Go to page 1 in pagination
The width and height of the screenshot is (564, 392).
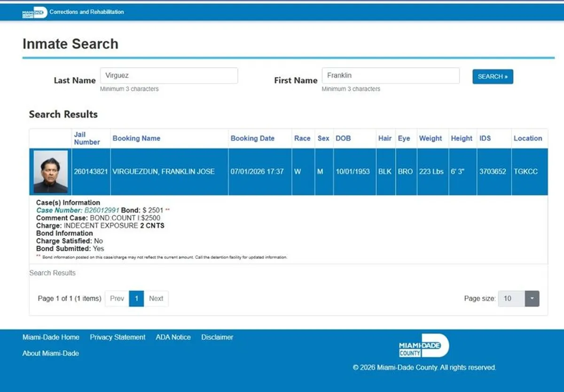(x=136, y=298)
